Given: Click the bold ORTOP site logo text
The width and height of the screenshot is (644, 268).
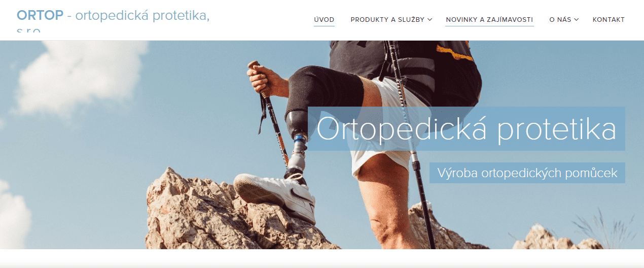Looking at the screenshot, I should point(40,15).
